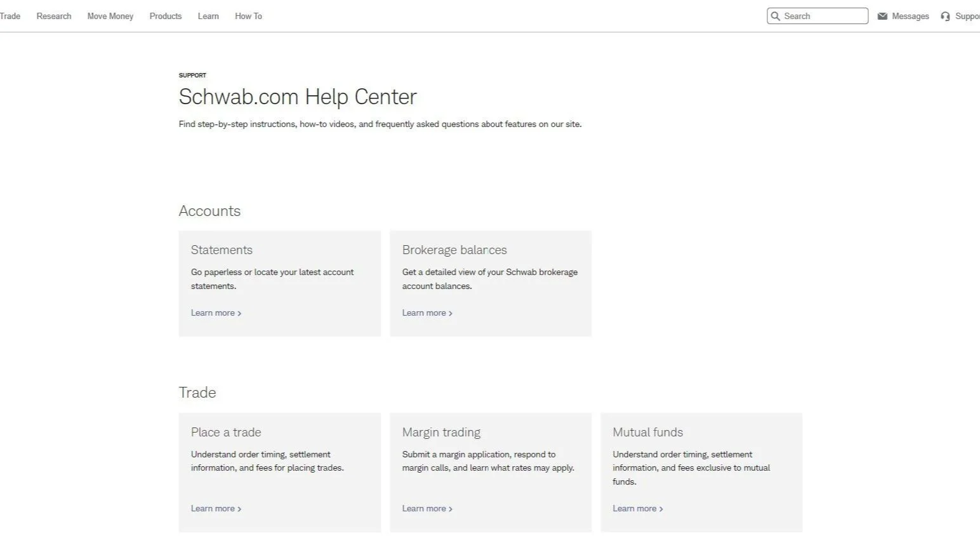Click the text 'Submit a margin application, respond to'
The height and width of the screenshot is (552, 980).
pos(479,454)
